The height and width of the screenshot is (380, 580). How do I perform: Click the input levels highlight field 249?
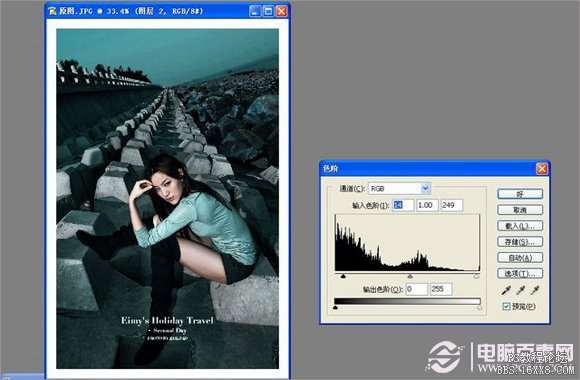[x=452, y=205]
